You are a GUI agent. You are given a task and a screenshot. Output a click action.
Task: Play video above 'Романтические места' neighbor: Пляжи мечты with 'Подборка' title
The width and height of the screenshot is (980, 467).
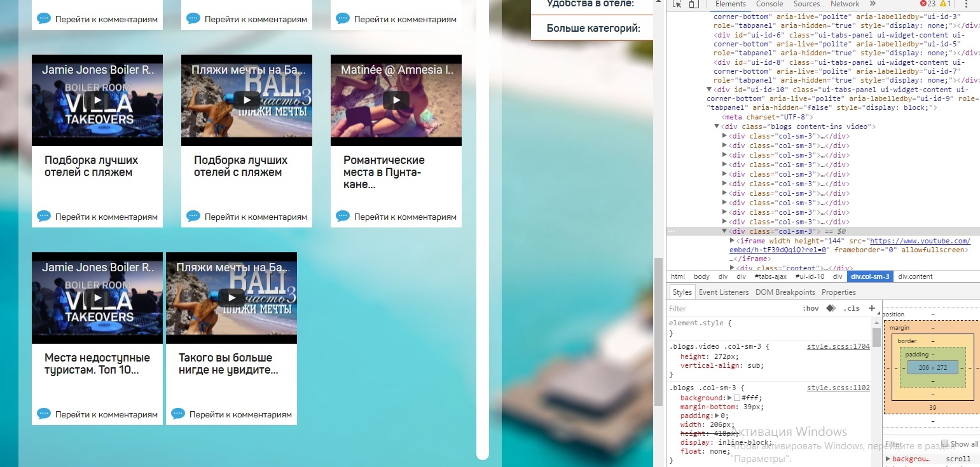tap(247, 100)
